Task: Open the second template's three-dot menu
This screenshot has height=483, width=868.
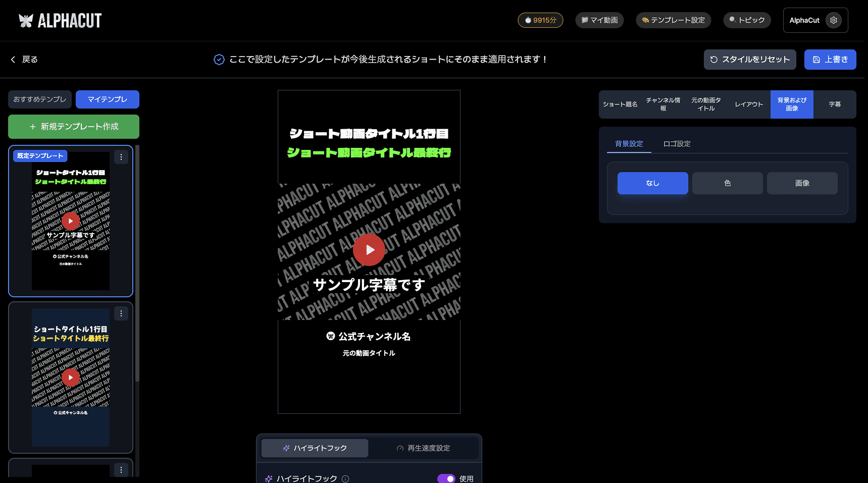Action: click(121, 313)
